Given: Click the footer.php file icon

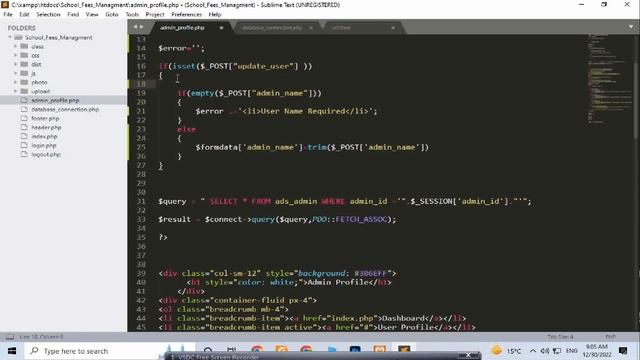Looking at the screenshot, I should pos(24,118).
